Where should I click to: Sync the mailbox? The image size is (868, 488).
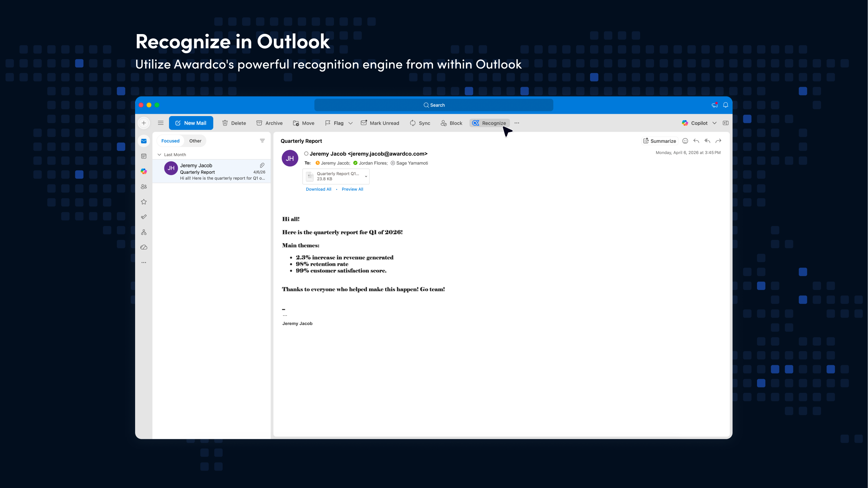point(420,123)
